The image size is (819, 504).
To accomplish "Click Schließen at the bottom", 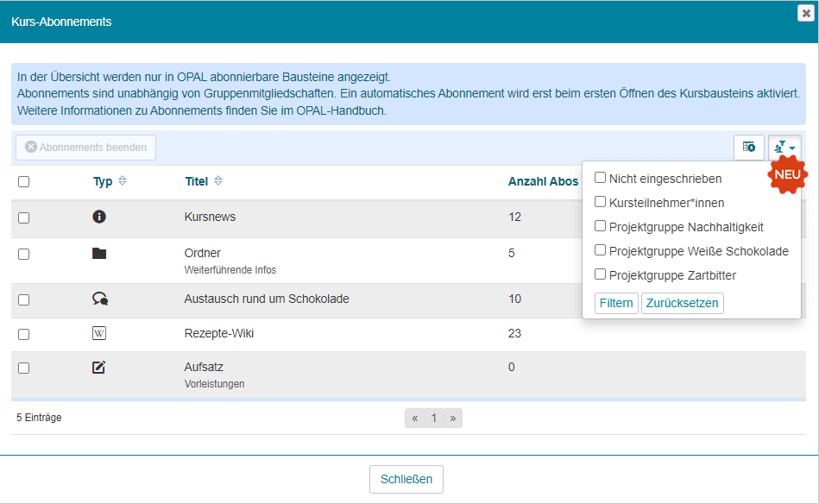I will (406, 479).
